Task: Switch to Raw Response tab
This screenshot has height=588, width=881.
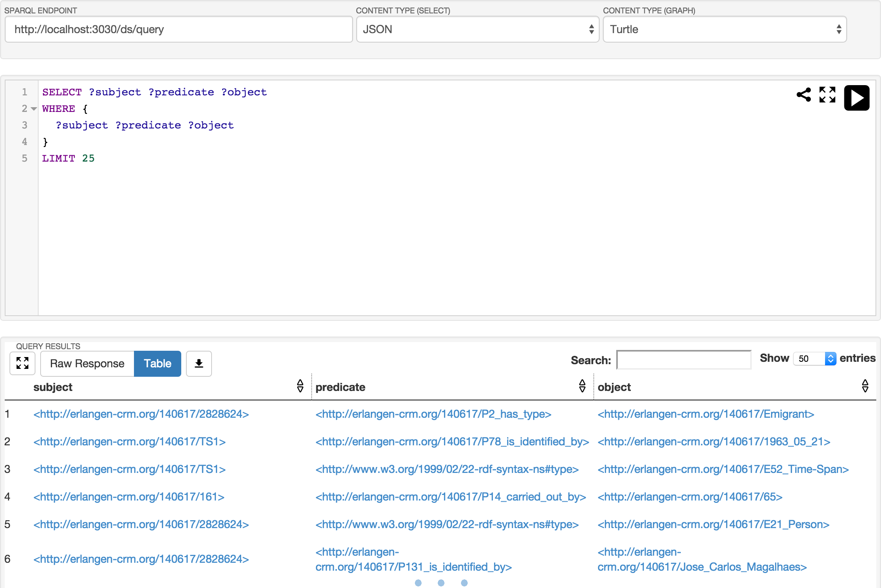Action: click(x=87, y=363)
